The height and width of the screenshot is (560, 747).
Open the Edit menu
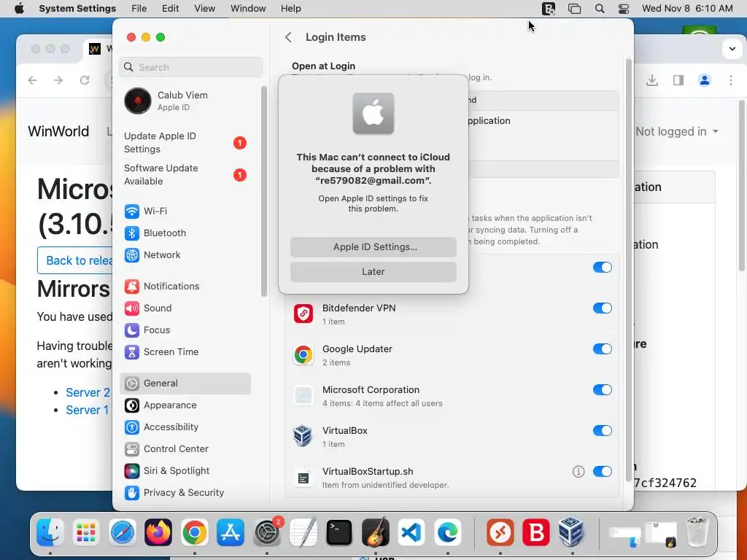coord(171,9)
